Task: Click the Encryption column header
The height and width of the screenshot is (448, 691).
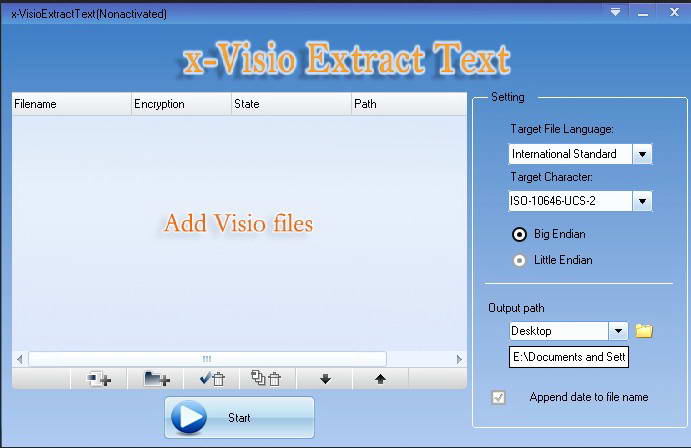Action: coord(181,104)
